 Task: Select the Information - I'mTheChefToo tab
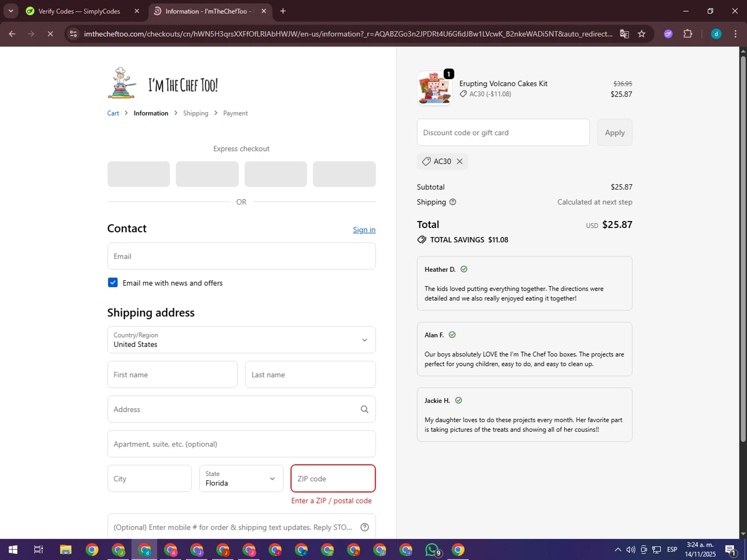(x=210, y=11)
